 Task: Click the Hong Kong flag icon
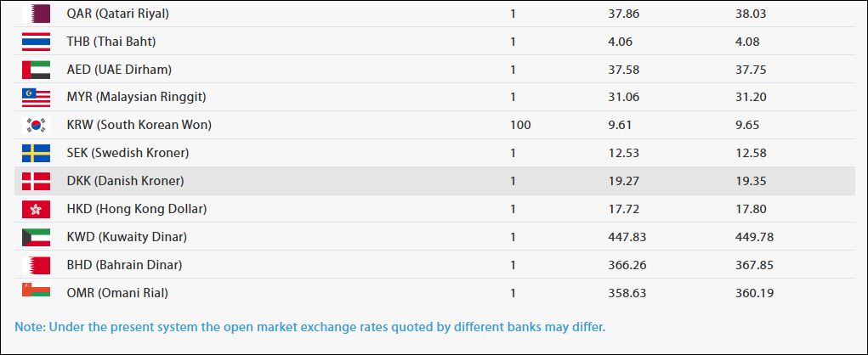click(x=36, y=209)
